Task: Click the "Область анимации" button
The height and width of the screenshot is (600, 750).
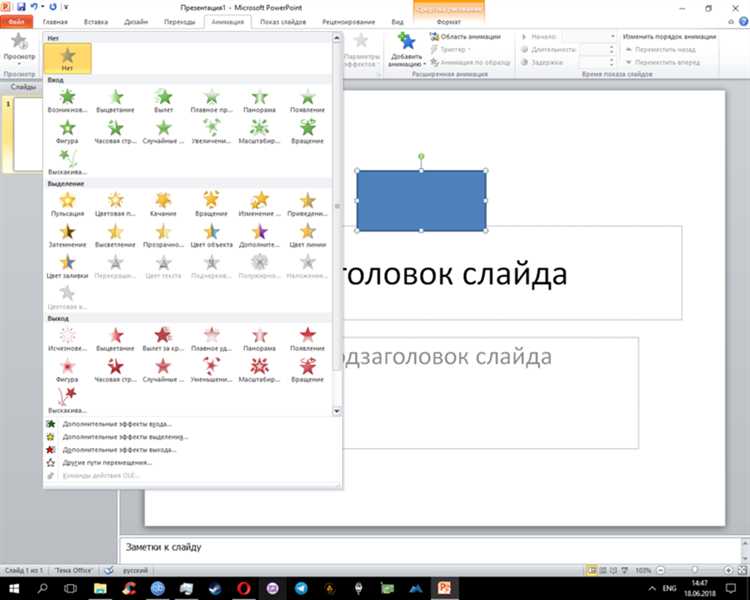Action: coord(465,36)
